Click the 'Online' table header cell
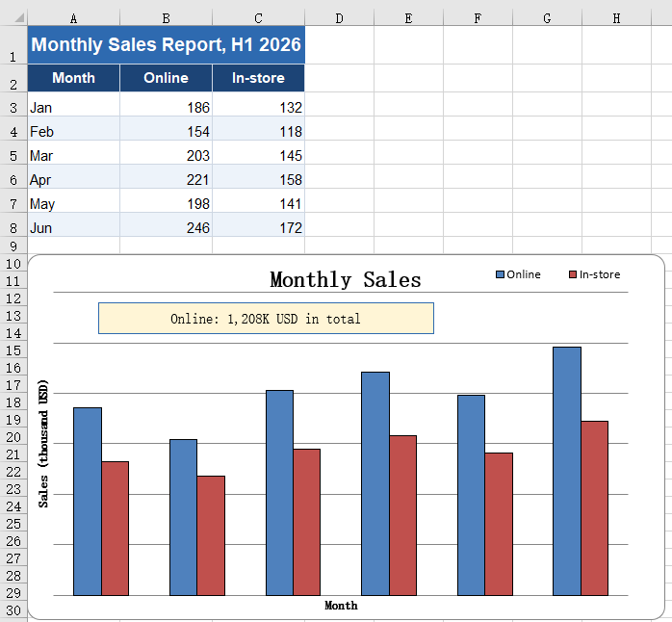672x622 pixels. 167,78
